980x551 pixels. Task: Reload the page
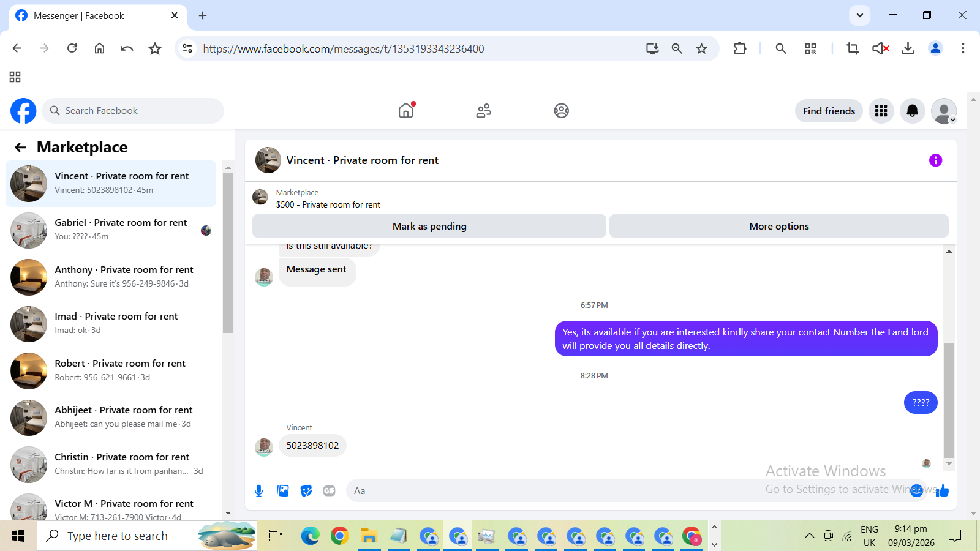tap(72, 48)
